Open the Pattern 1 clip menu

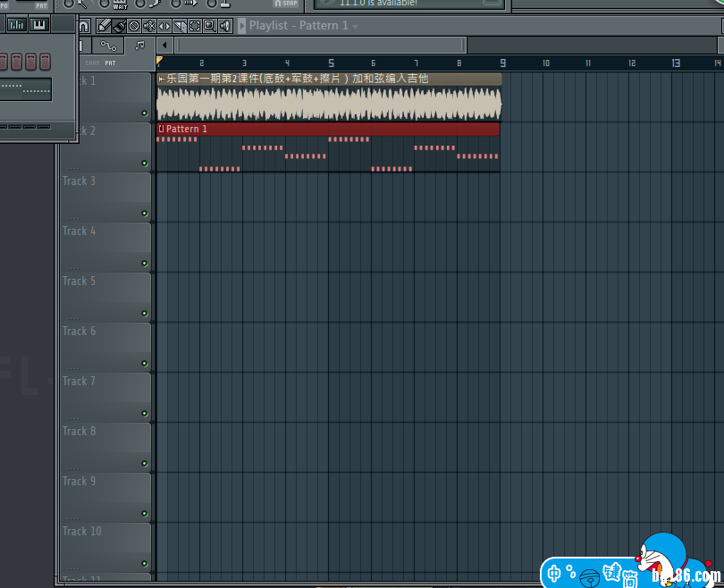[x=161, y=130]
